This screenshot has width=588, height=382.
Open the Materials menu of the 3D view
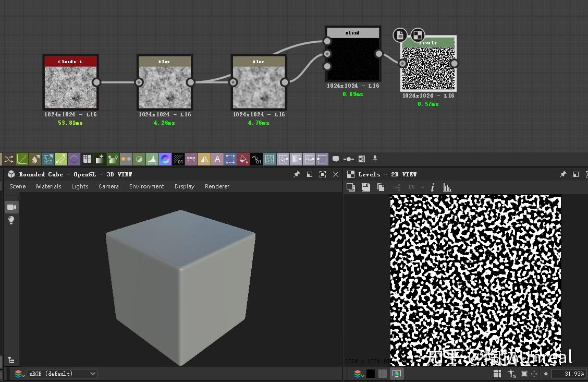click(x=48, y=186)
